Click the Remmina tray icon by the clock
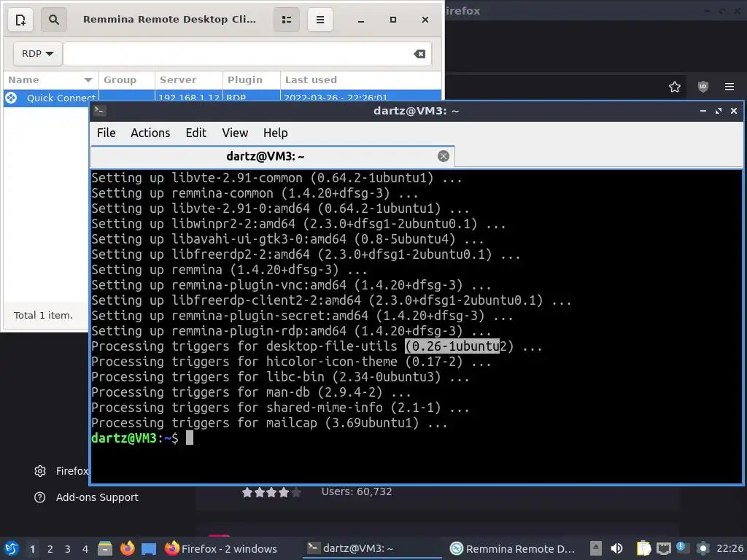Viewport: 747px width, 560px height. pyautogui.click(x=703, y=548)
